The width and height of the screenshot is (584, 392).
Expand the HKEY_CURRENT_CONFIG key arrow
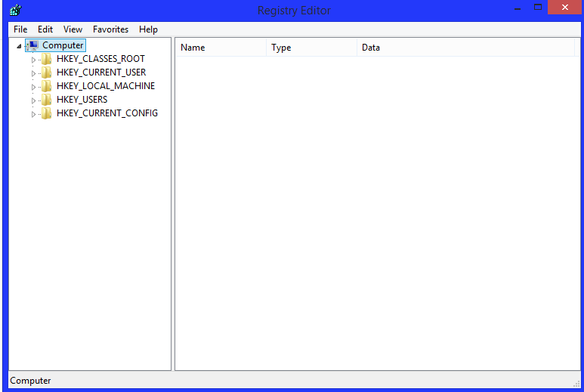pyautogui.click(x=33, y=114)
